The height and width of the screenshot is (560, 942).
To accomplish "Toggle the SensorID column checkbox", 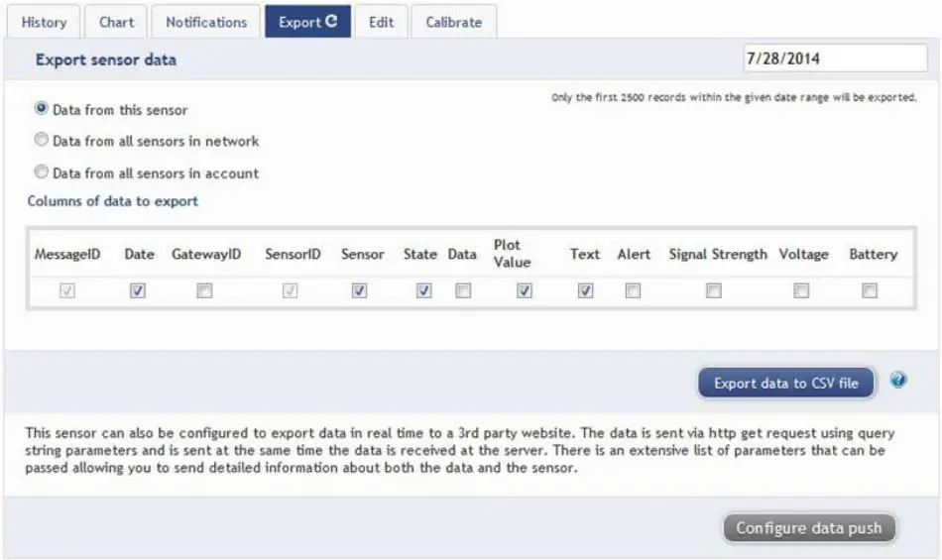I will (x=291, y=291).
